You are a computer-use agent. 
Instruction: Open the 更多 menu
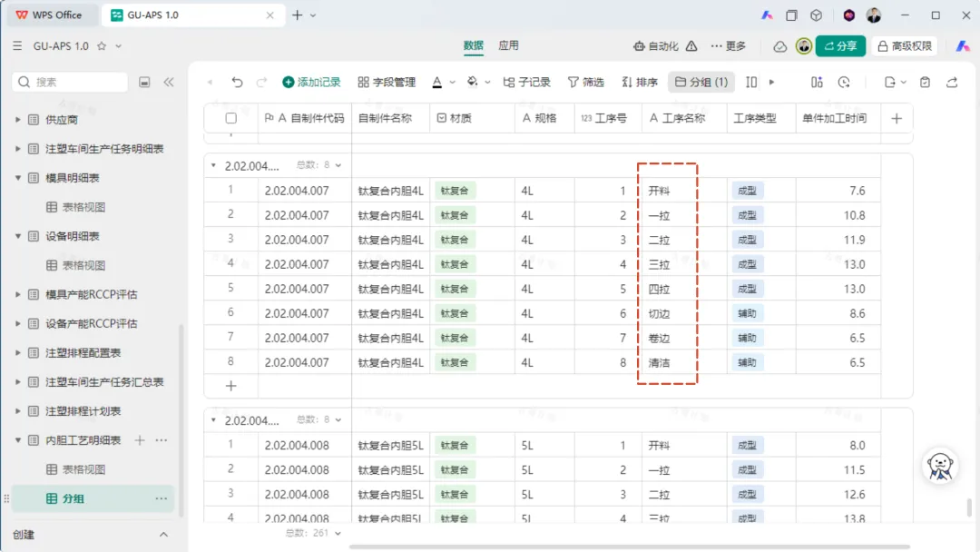point(729,46)
